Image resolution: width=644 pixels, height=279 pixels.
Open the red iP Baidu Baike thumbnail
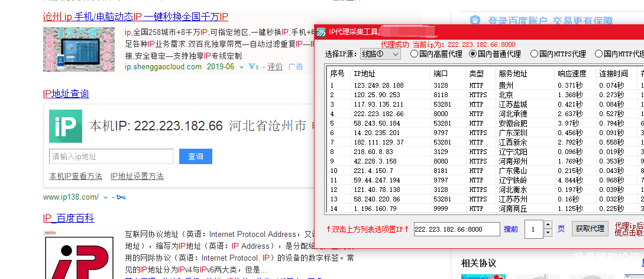tap(79, 255)
